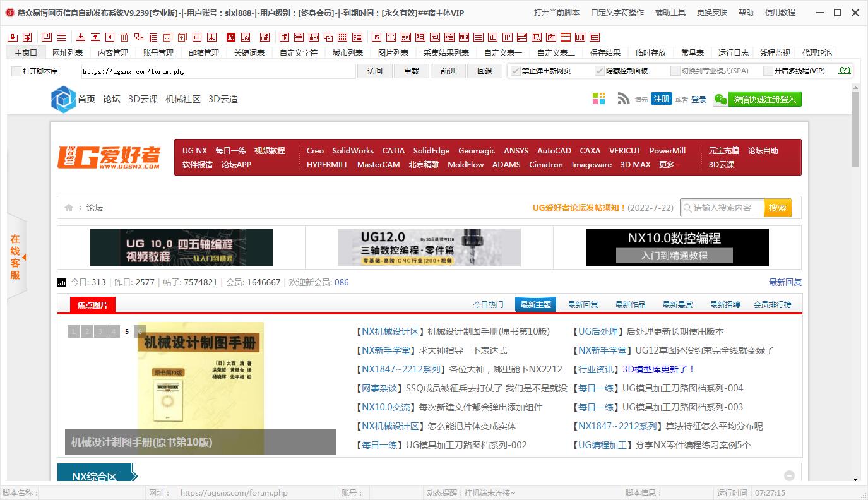Image resolution: width=868 pixels, height=500 pixels.
Task: Open post 机械设计制图手册(原书第10版)
Action: pyautogui.click(x=489, y=331)
